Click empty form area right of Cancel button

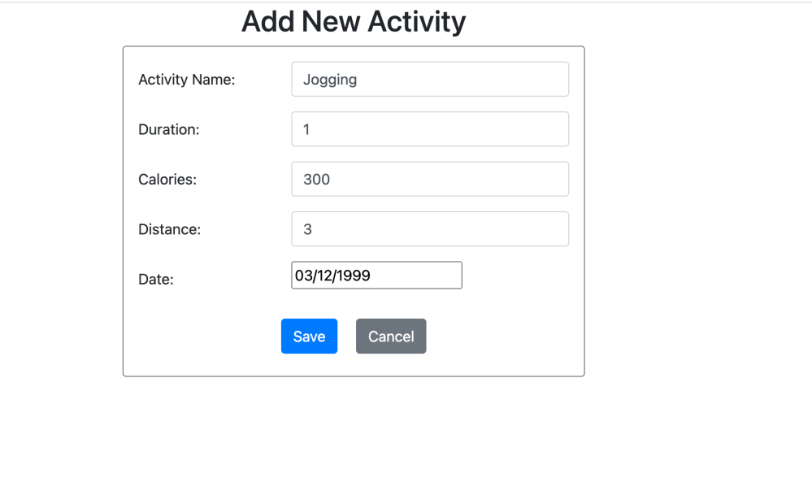(x=504, y=337)
